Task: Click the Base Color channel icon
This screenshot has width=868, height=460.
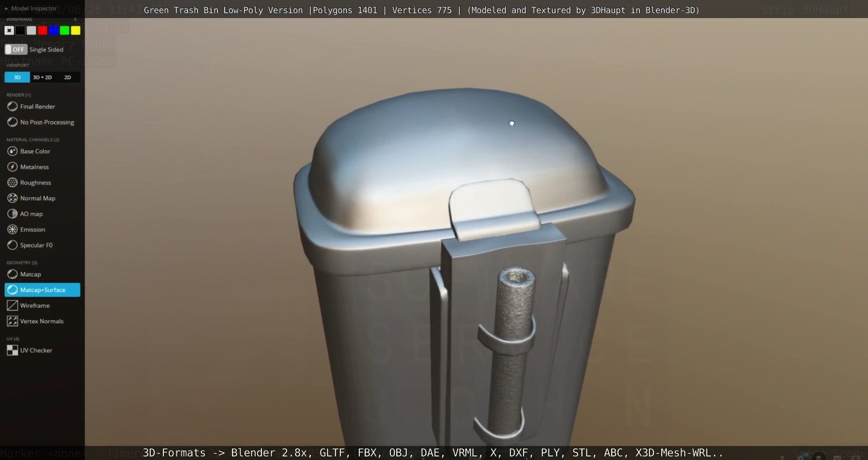Action: point(12,151)
